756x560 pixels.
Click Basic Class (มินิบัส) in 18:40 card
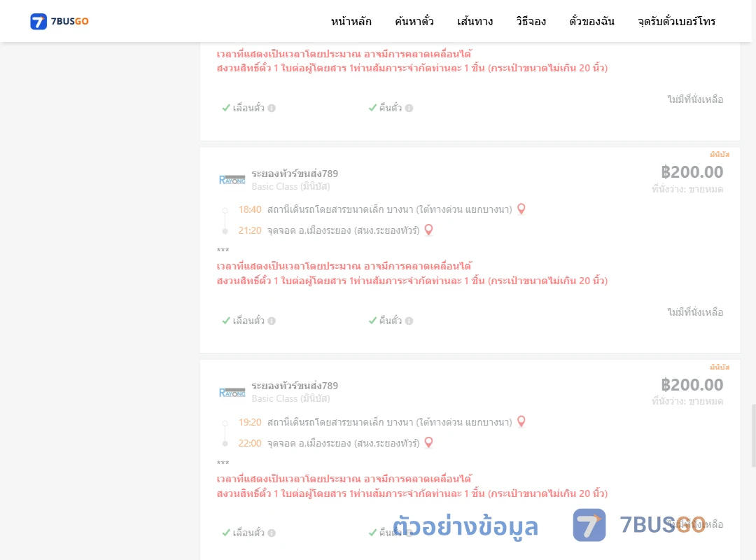point(290,186)
